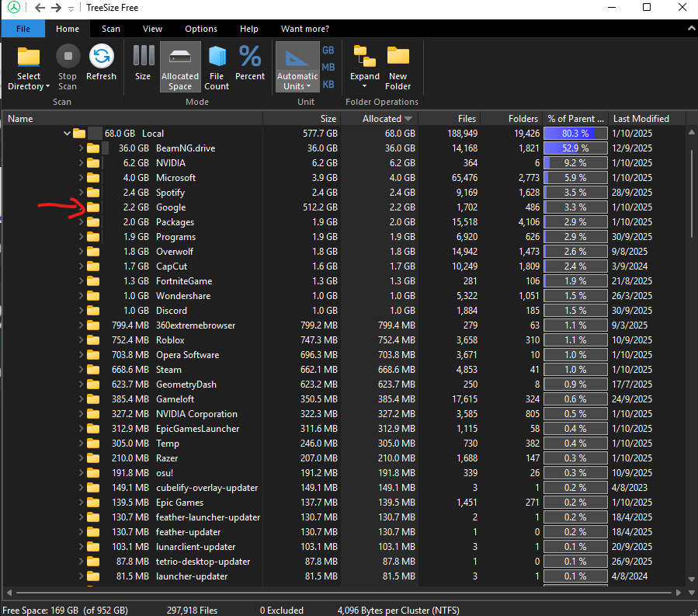The width and height of the screenshot is (698, 616).
Task: Expand the Microsoft folder
Action: [x=81, y=177]
